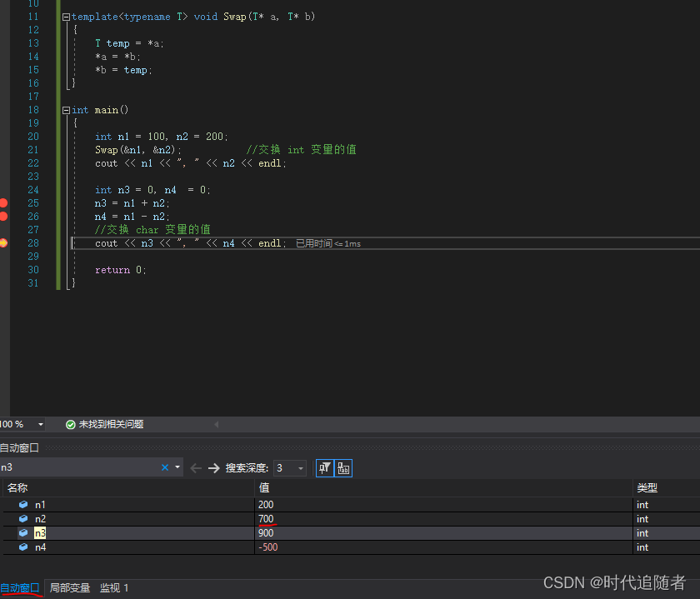Viewport: 700px width, 599px height.
Task: Click the int type cell of n1
Action: [x=642, y=505]
